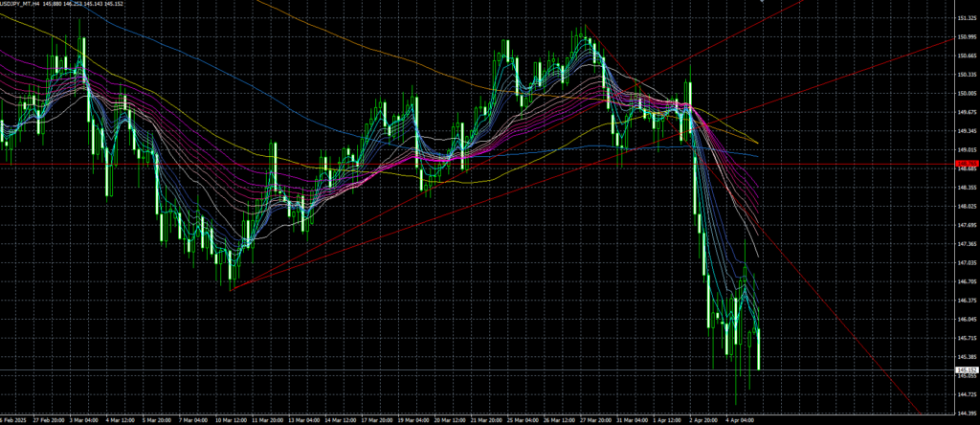Click the current price tag 145.152
This screenshot has width=980, height=425.
(x=966, y=369)
